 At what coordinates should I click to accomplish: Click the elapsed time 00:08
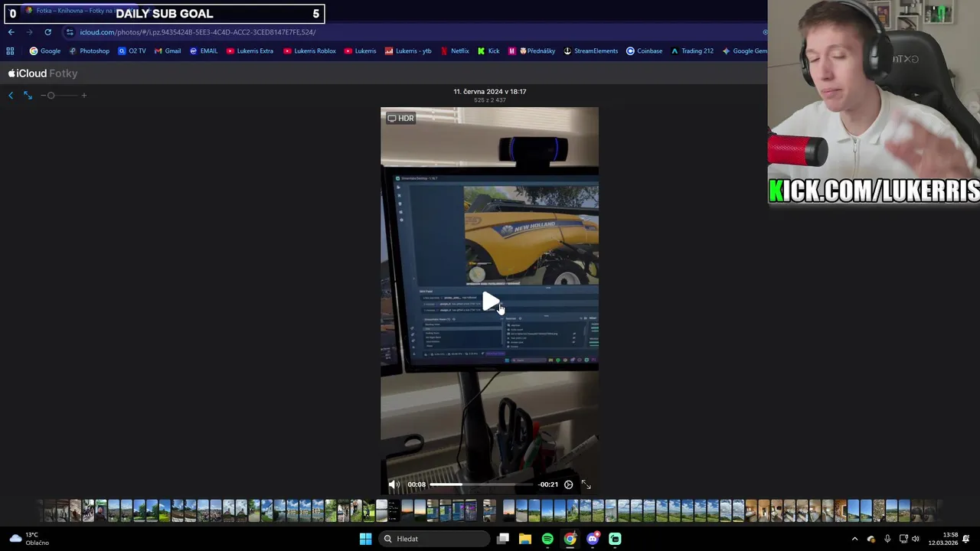[416, 484]
